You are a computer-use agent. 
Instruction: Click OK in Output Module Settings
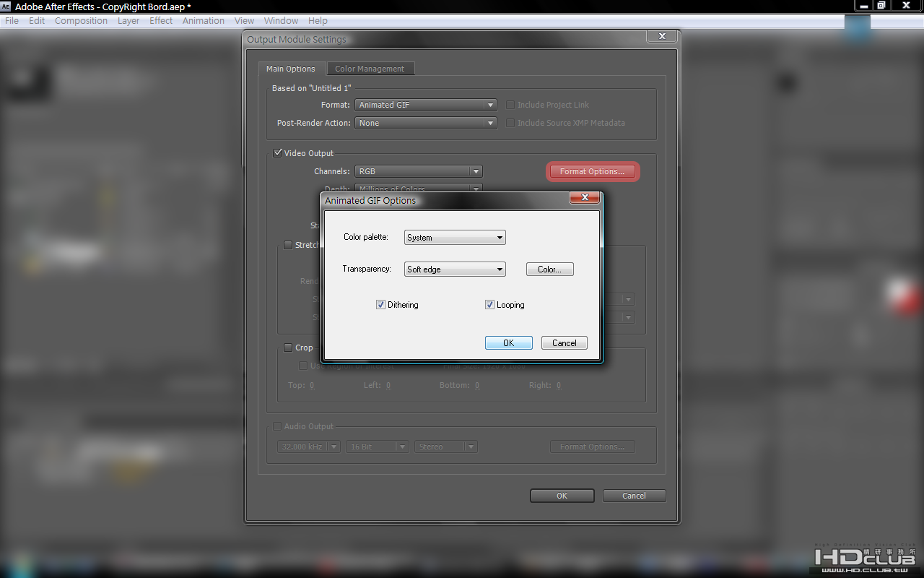coord(562,496)
